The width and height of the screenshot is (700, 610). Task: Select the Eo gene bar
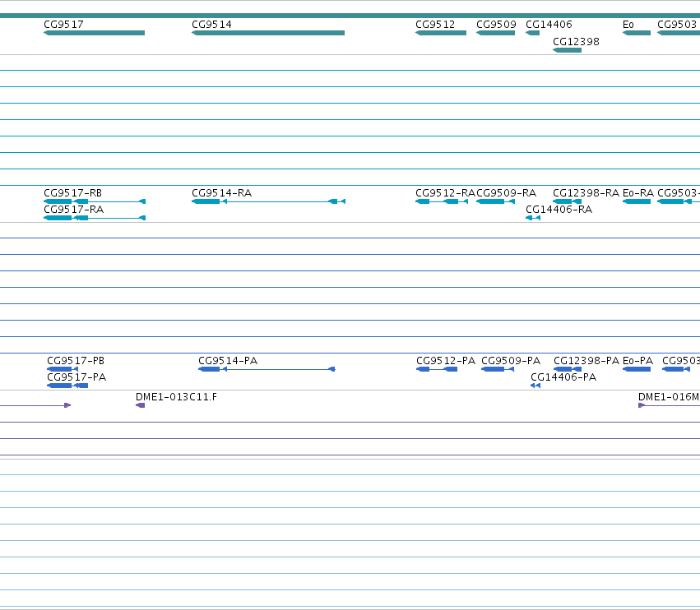[x=637, y=33]
